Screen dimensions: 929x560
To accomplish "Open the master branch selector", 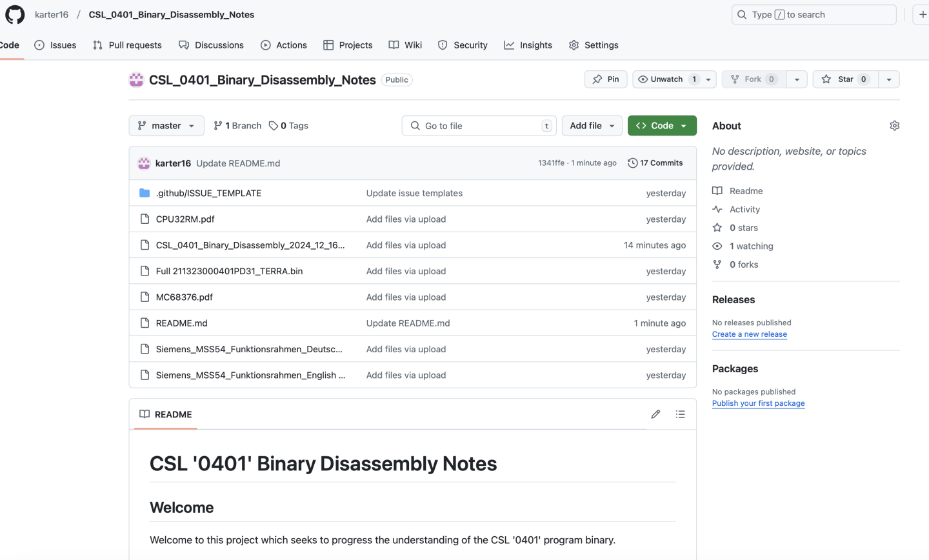I will point(166,126).
